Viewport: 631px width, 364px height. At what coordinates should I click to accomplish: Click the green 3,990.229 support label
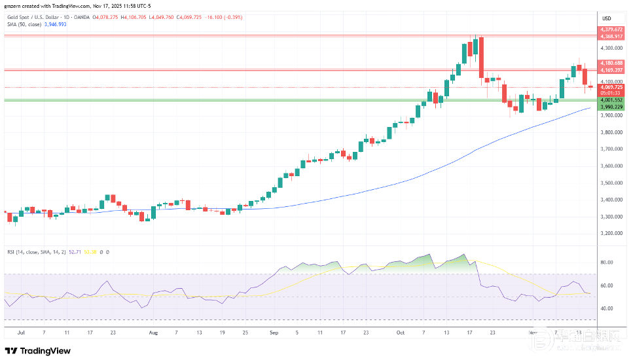[611, 107]
